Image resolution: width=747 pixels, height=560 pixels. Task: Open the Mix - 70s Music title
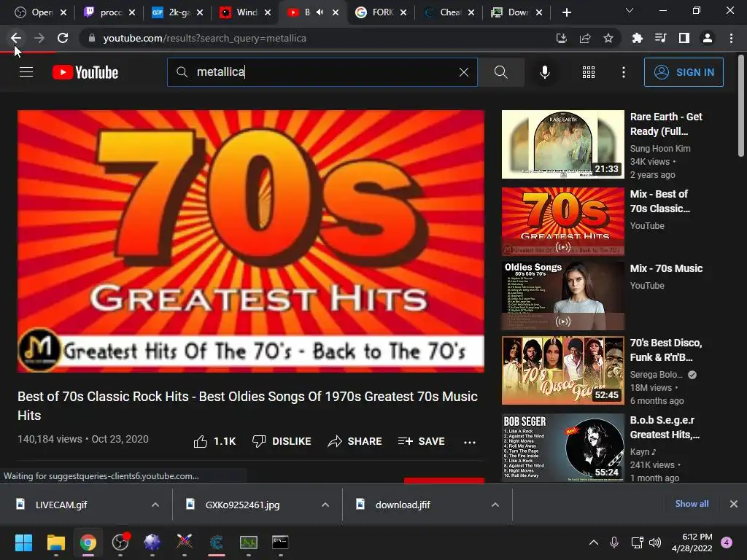(x=666, y=268)
